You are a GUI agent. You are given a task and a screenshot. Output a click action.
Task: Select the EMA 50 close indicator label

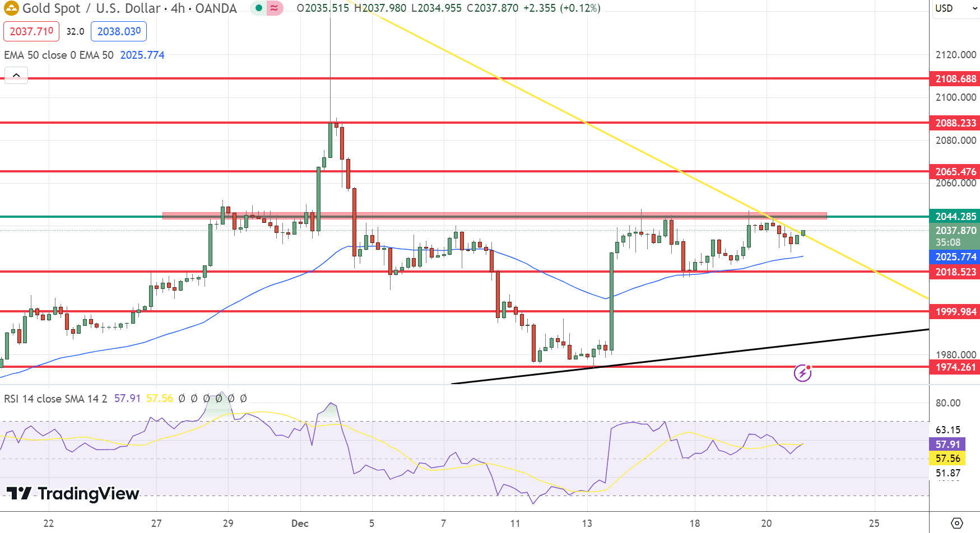pos(58,55)
